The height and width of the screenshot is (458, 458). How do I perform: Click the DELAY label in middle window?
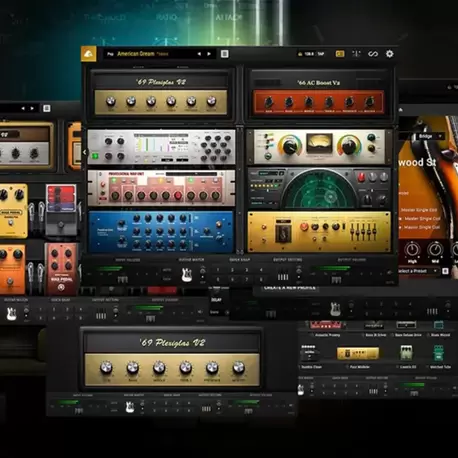pyautogui.click(x=216, y=300)
